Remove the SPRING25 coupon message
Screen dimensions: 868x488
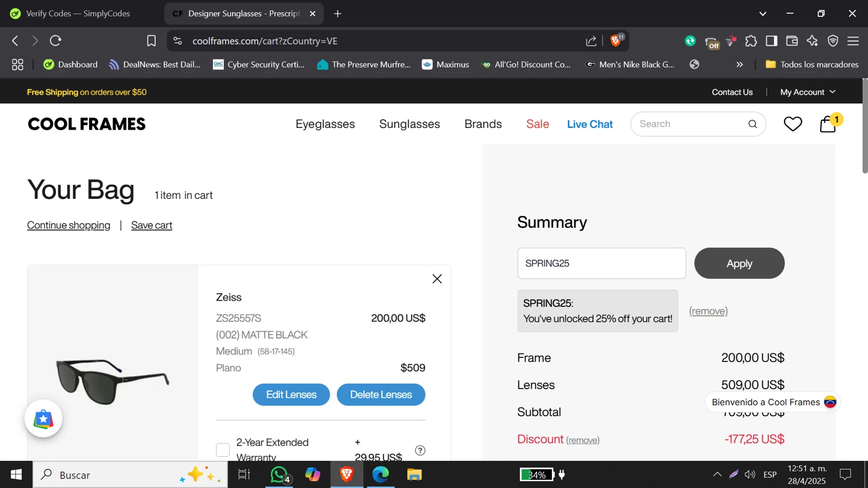coord(708,311)
